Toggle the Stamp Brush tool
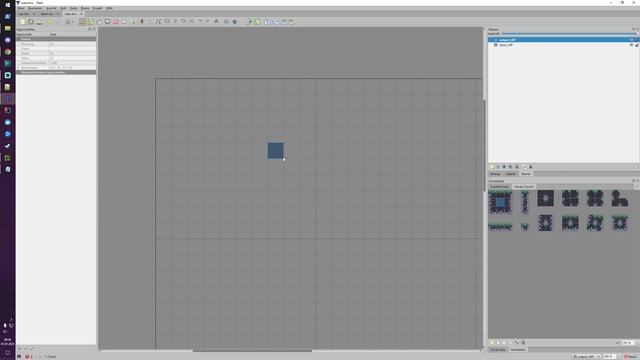The width and height of the screenshot is (640, 360). 83,22
